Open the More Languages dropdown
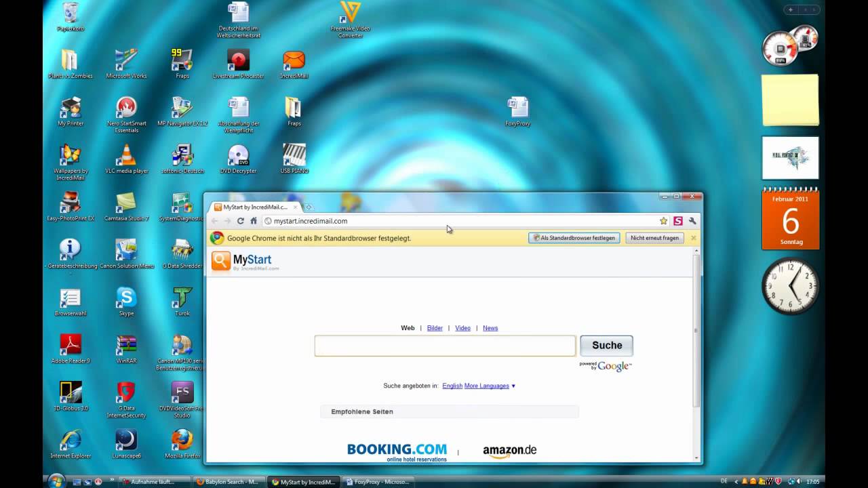The image size is (868, 488). [490, 386]
